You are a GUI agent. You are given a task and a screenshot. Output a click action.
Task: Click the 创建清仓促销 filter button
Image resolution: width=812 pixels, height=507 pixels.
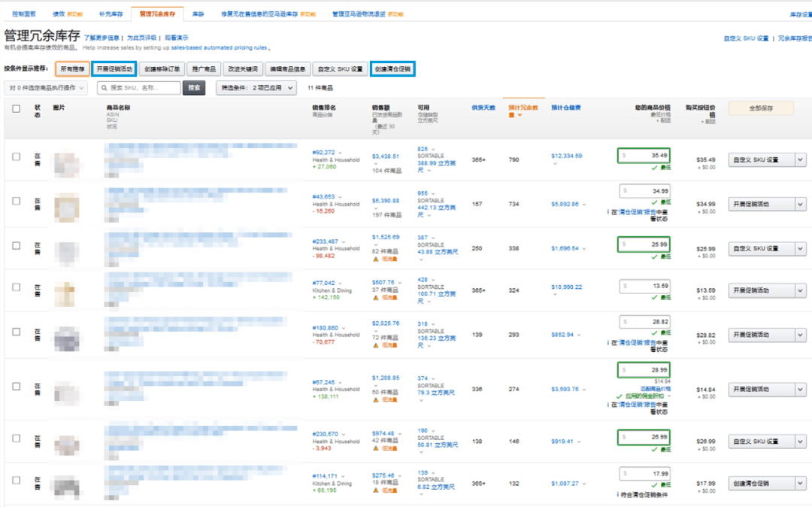[x=392, y=68]
